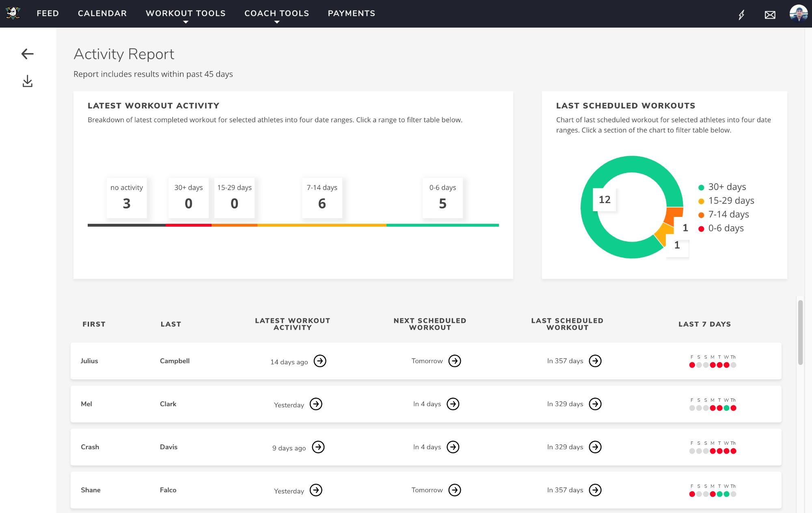The image size is (812, 513).
Task: Filter table by 0-6 days activity box
Action: [443, 198]
